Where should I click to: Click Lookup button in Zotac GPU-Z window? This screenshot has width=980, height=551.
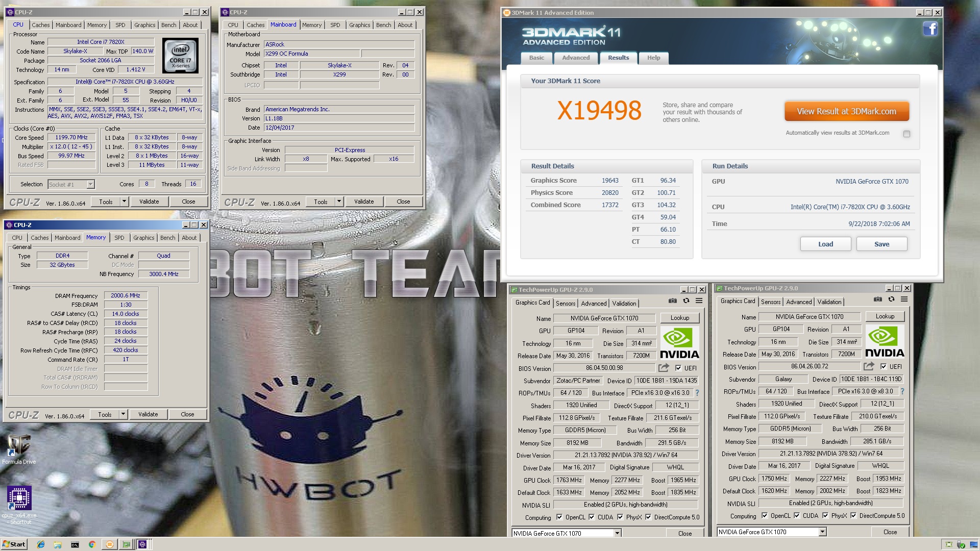coord(679,318)
